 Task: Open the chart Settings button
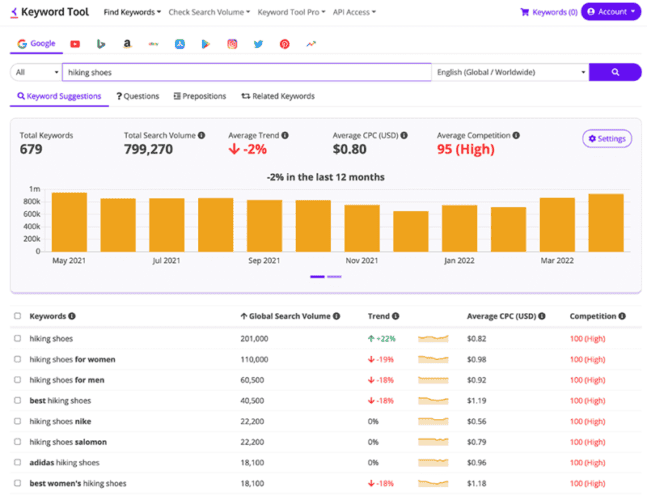[x=607, y=139]
